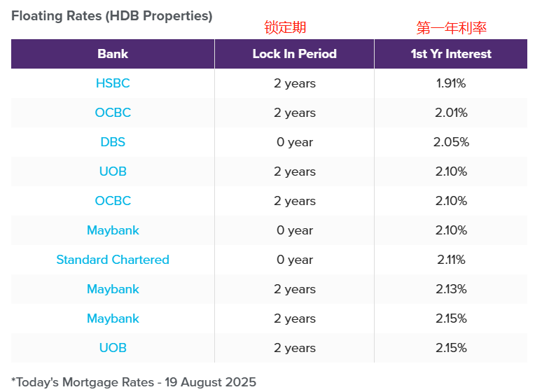Click the red 第一年利率 annotation text

pyautogui.click(x=452, y=27)
